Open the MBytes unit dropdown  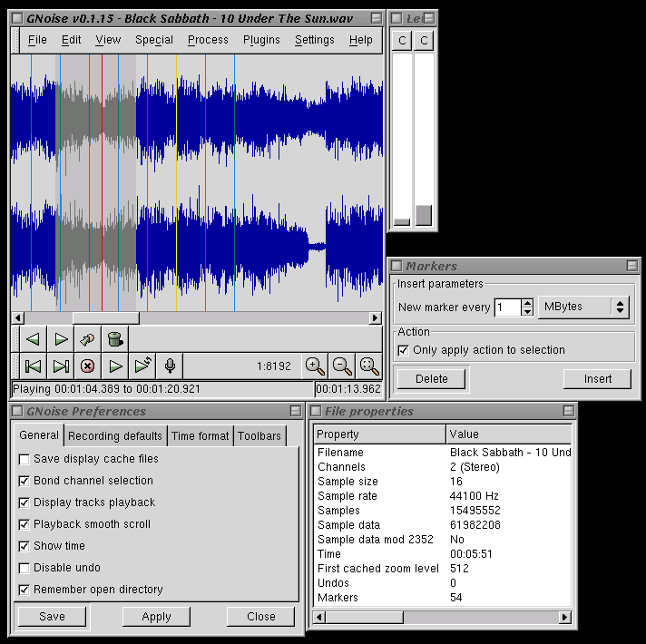(582, 307)
